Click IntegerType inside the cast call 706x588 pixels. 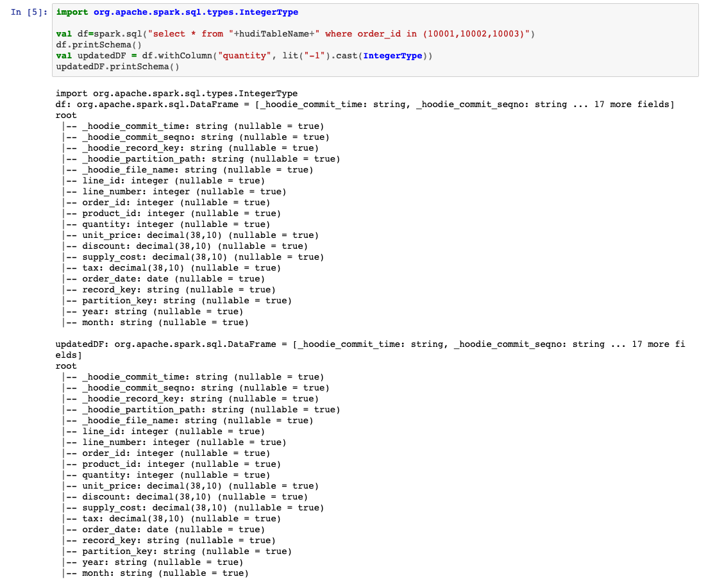click(392, 56)
